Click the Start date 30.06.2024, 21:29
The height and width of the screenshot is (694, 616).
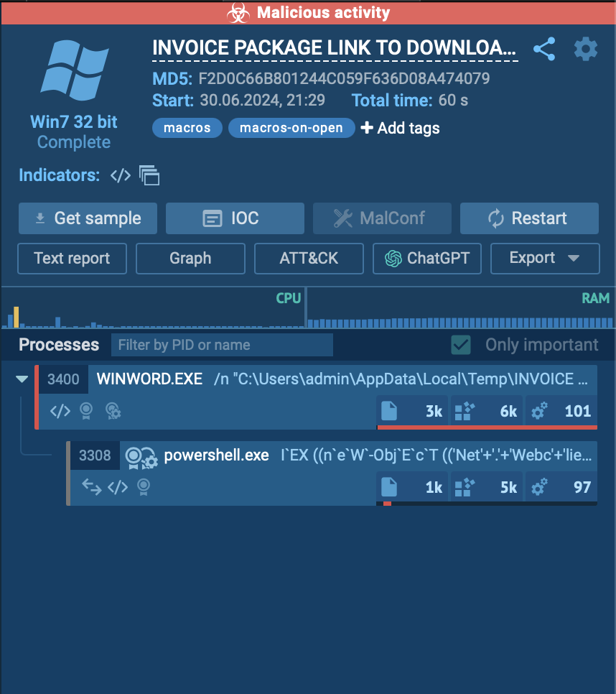click(x=262, y=101)
